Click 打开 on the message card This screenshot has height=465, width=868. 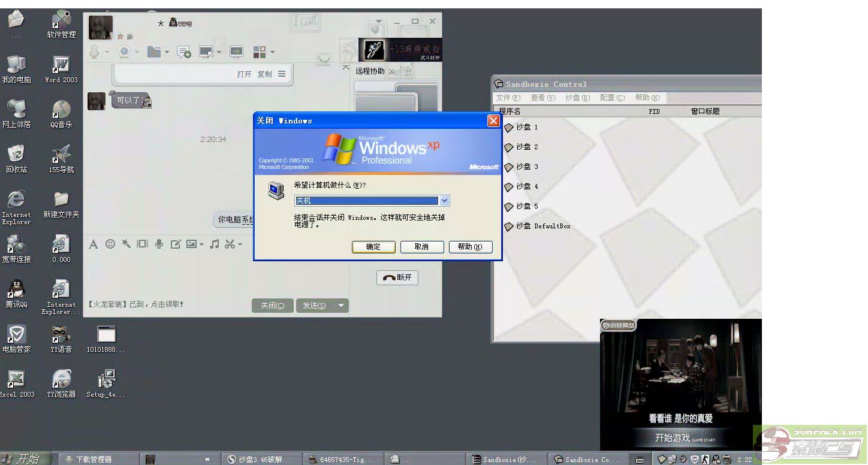[244, 74]
